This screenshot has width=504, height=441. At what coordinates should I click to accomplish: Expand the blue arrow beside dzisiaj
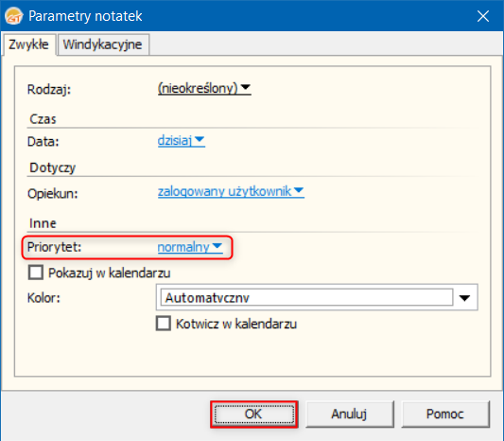pos(200,140)
